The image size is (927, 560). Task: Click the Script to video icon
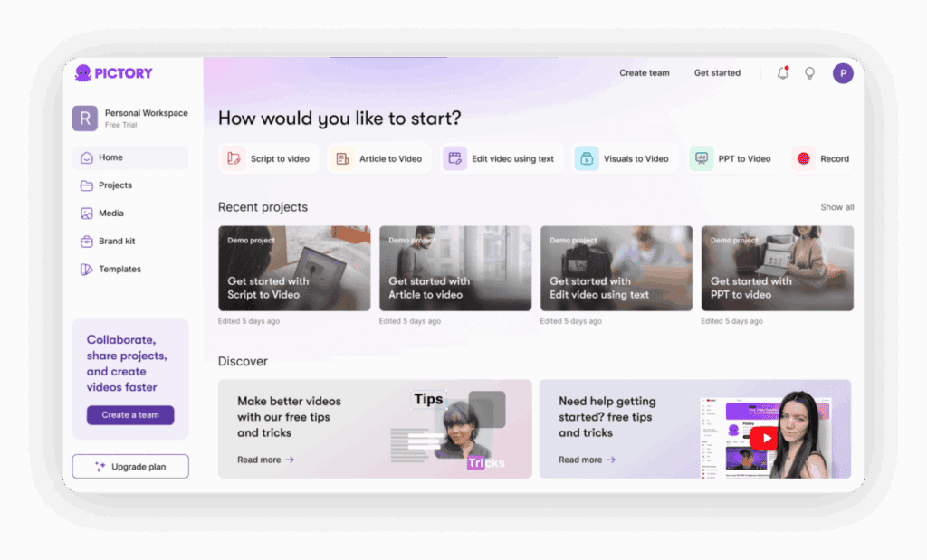click(x=234, y=158)
